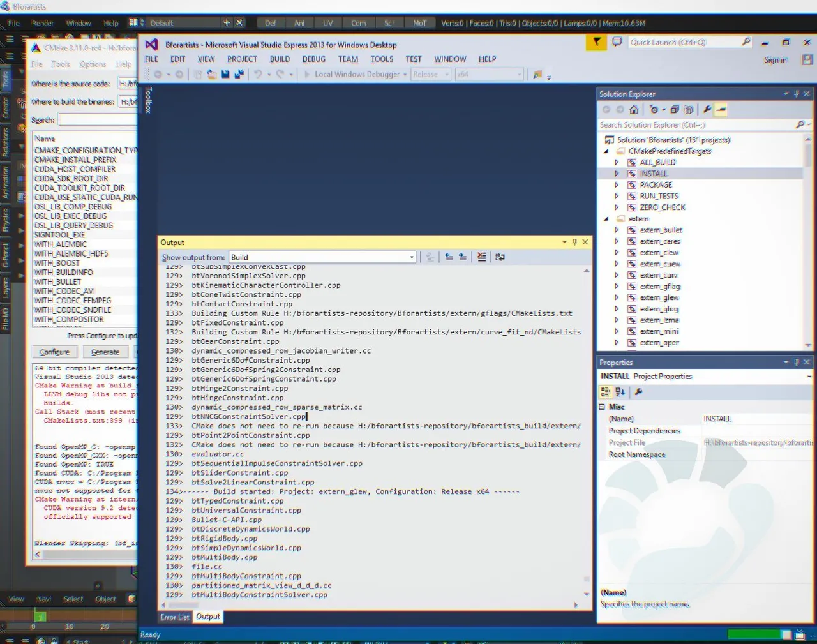
Task: Open the feedback speech bubble icon
Action: 617,42
